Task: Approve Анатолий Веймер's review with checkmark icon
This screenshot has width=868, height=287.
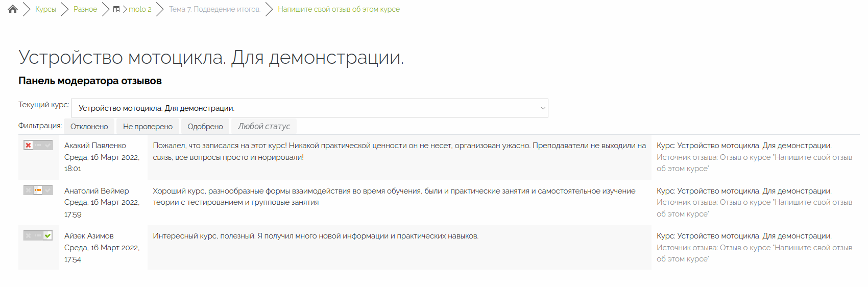Action: 48,190
